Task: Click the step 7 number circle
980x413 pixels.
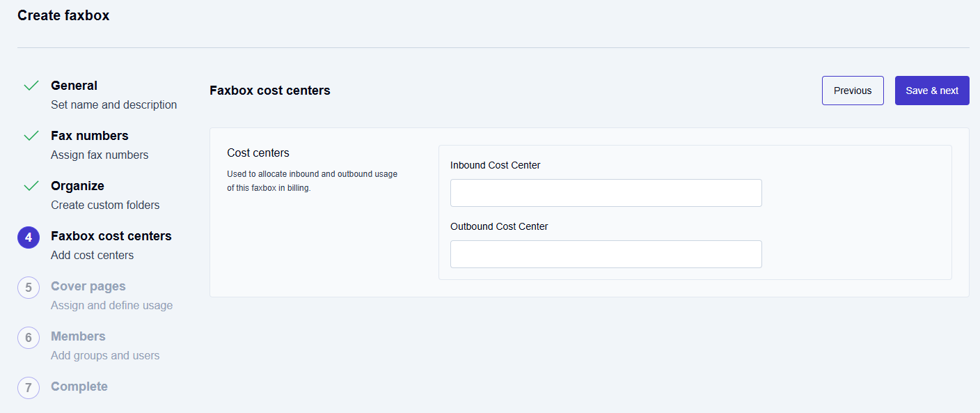Action: (29, 388)
